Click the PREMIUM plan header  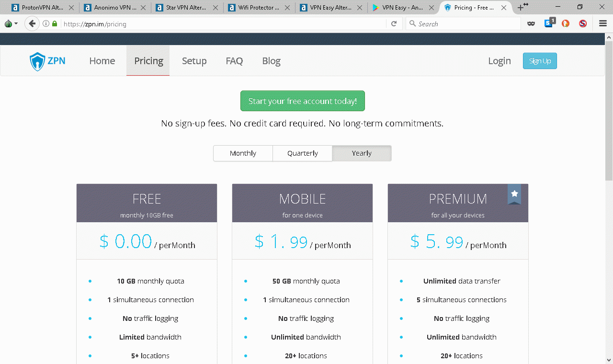pos(458,203)
